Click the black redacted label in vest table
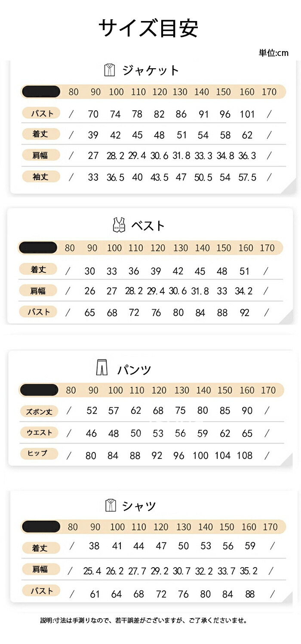Viewport: 301px width, 644px height. pos(38,248)
